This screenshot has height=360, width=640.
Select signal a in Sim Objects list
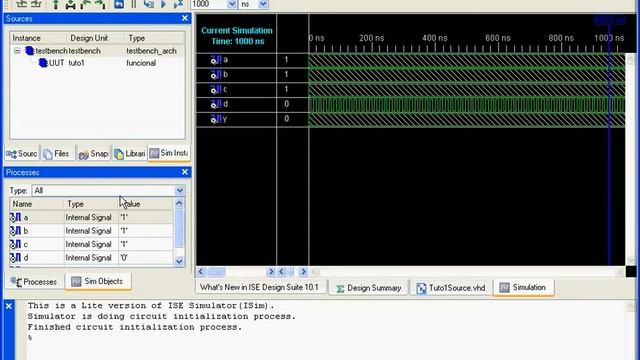[x=91, y=217]
